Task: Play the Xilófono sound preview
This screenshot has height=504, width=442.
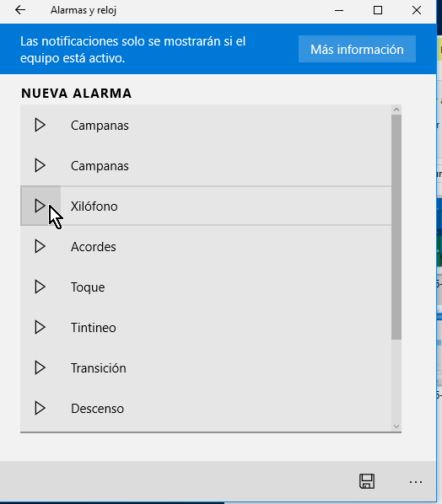Action: pos(40,206)
